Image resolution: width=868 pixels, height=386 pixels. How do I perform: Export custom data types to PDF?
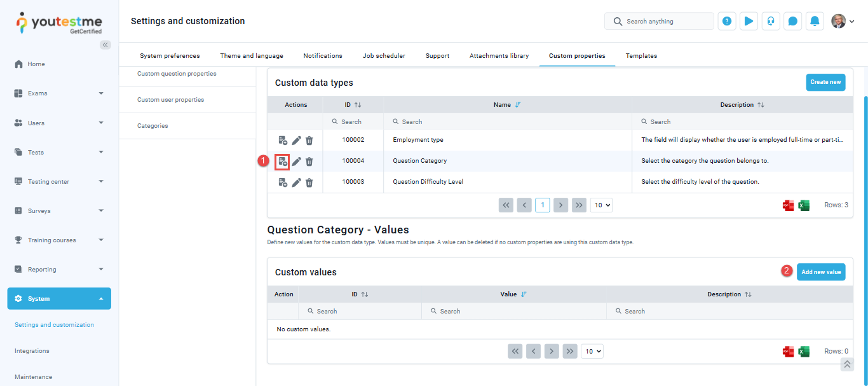click(788, 205)
